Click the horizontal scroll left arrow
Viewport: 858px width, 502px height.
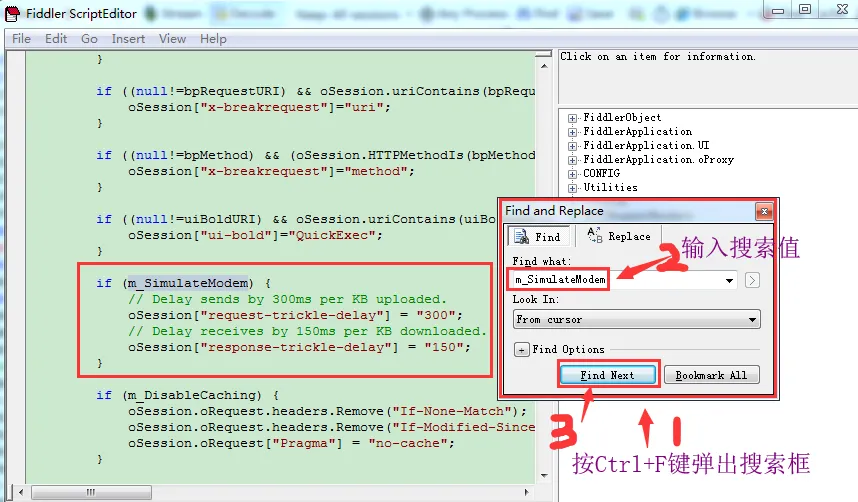point(21,492)
